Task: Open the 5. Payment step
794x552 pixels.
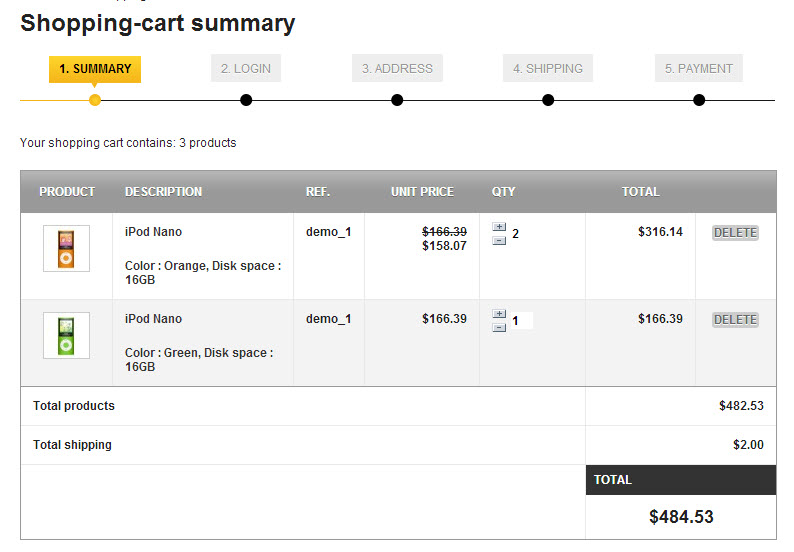Action: tap(699, 69)
